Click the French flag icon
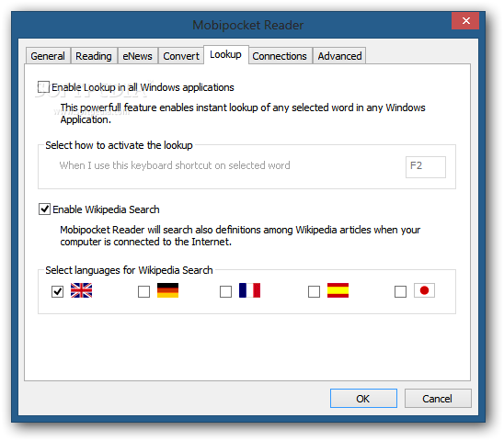Screen dimensions: 504x441 click(250, 290)
